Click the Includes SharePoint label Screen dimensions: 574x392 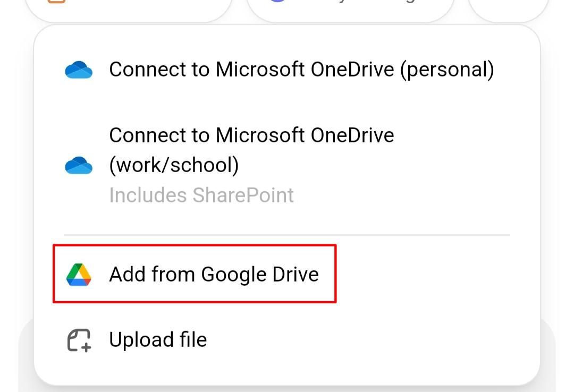(200, 195)
